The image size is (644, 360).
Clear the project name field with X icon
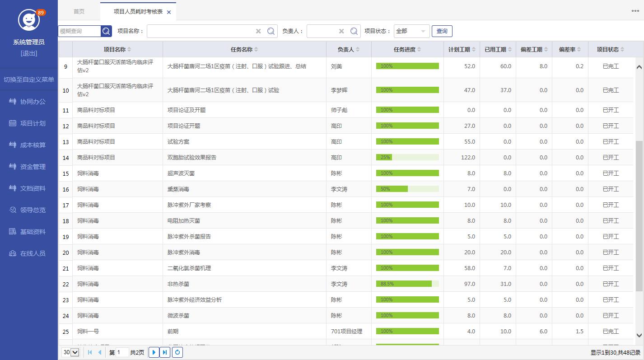258,31
